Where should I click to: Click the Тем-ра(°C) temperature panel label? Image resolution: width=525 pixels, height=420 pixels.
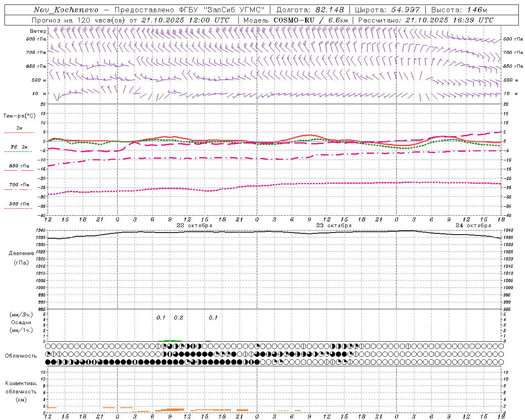click(19, 116)
